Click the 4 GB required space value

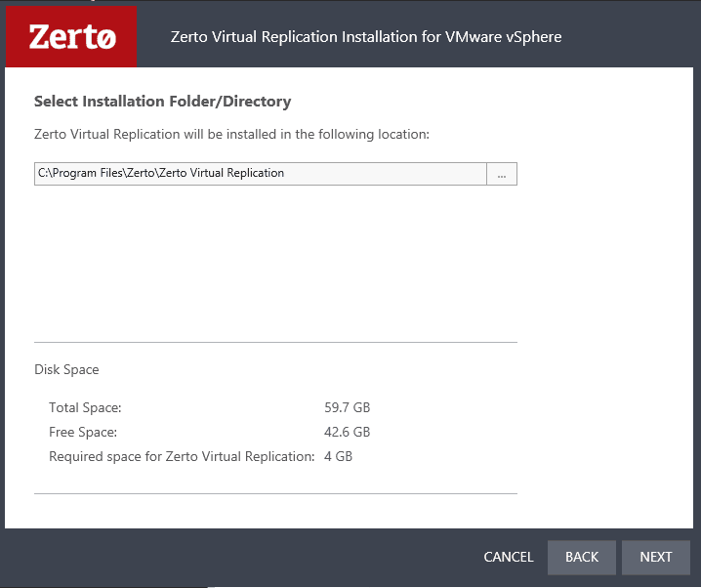(x=338, y=456)
